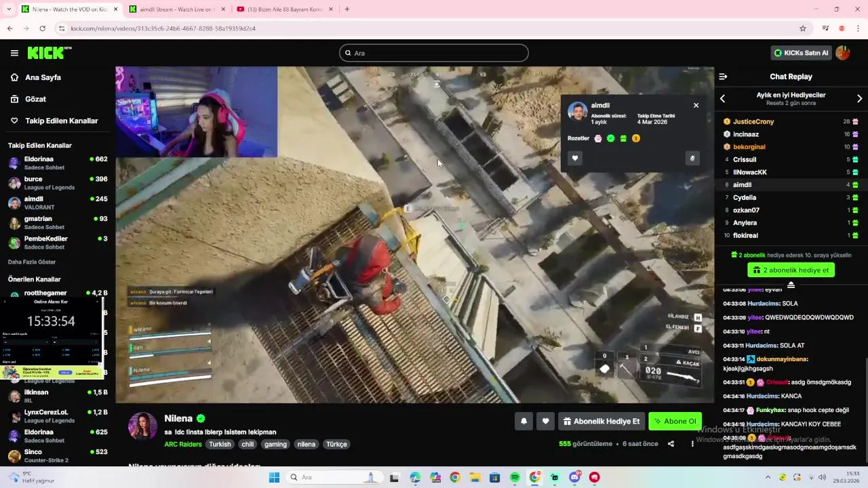Open the Kick hamburger sidebar menu

click(14, 53)
